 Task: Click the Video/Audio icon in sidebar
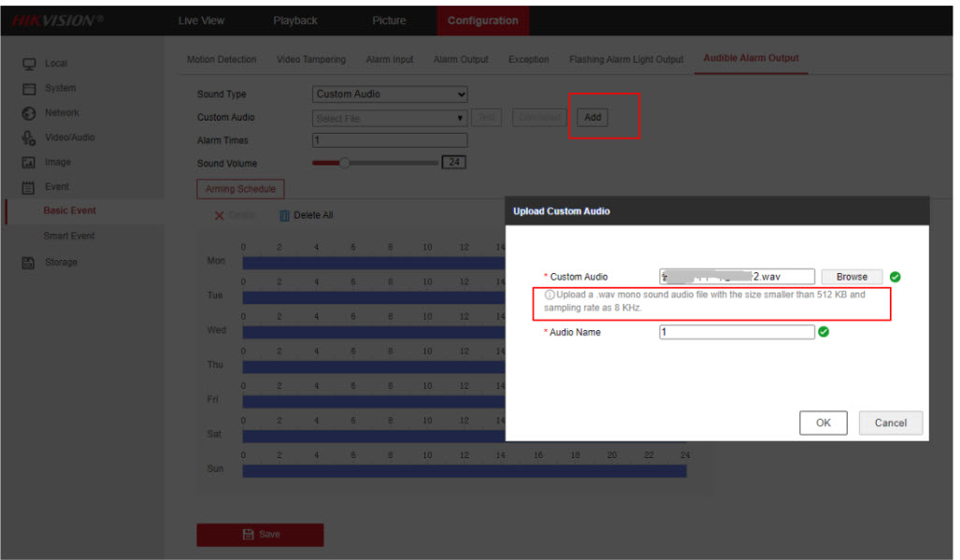(29, 137)
